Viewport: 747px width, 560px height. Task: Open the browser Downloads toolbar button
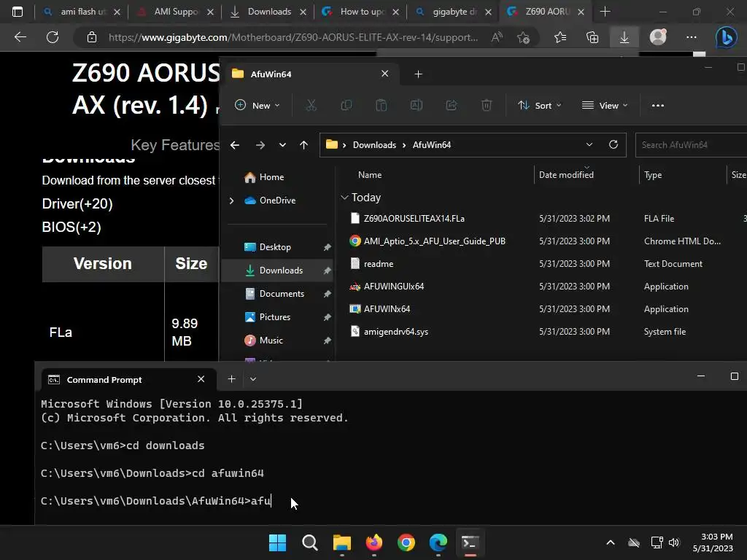tap(624, 37)
